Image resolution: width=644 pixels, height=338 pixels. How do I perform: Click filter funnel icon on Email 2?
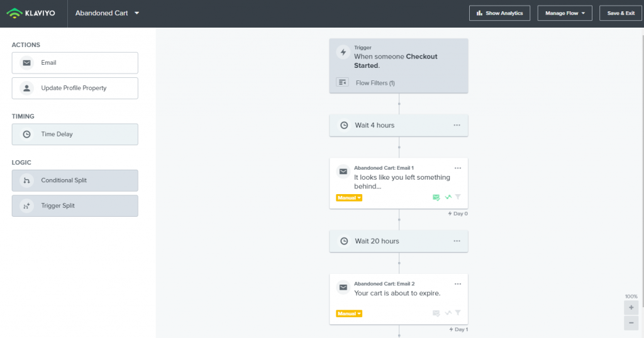458,313
